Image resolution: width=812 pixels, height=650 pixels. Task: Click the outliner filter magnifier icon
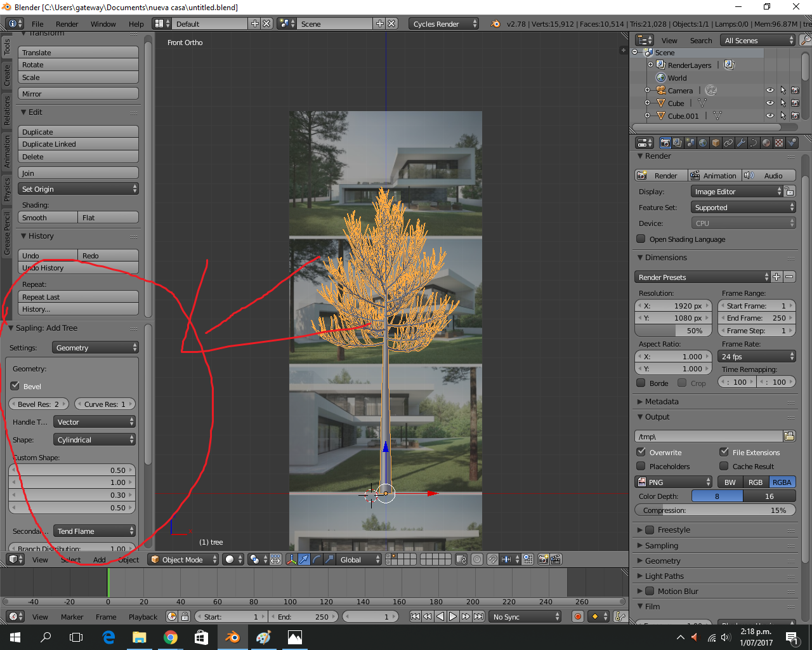(806, 40)
